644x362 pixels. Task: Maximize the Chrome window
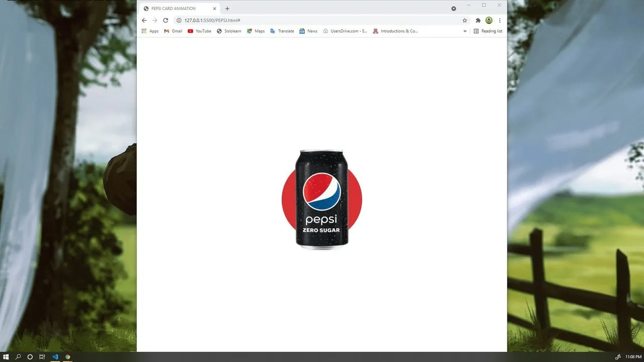[x=484, y=5]
